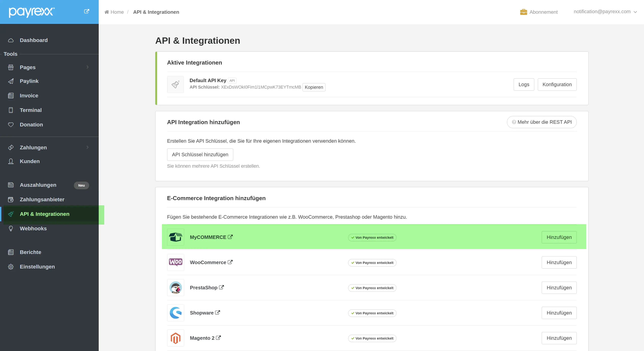The width and height of the screenshot is (644, 351).
Task: Click the Kopieren button for API key
Action: tap(314, 87)
